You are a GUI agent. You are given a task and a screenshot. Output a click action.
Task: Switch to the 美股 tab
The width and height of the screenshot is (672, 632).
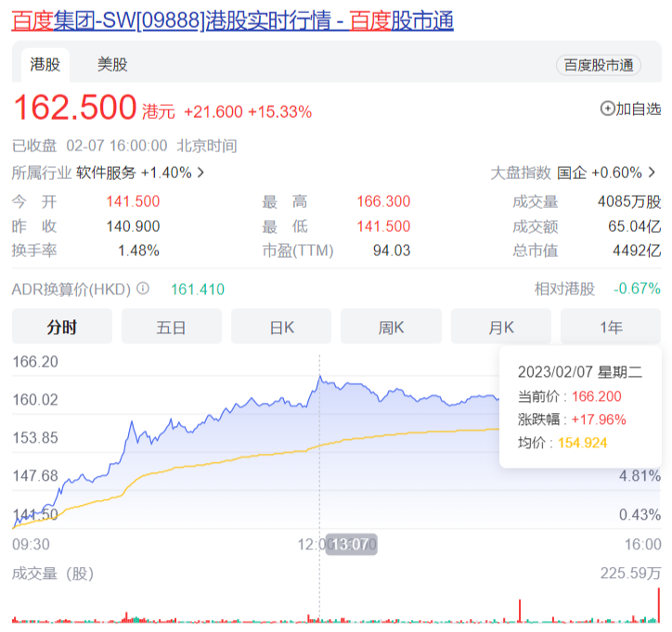(x=112, y=65)
